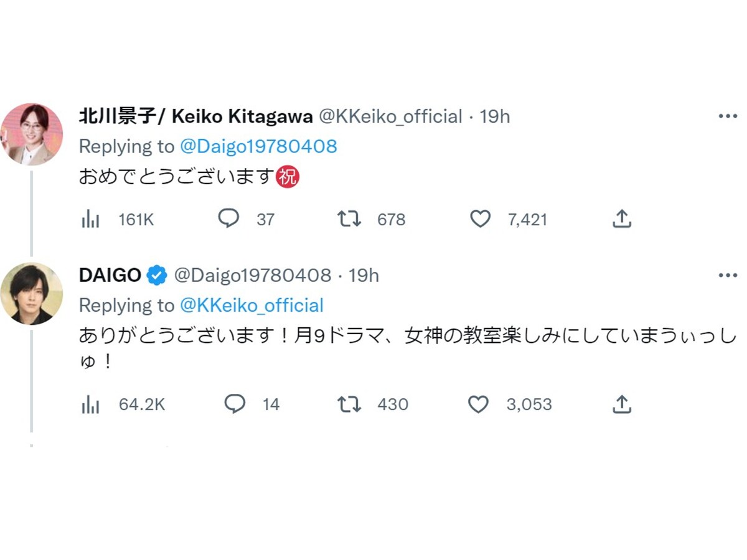Toggle the heart on Keiko's tweet off
The height and width of the screenshot is (560, 747).
tap(480, 219)
